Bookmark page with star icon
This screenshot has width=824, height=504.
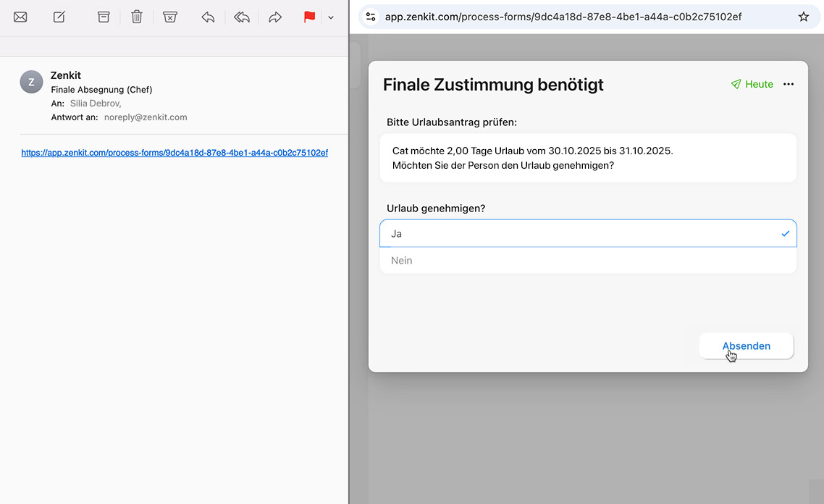click(803, 17)
